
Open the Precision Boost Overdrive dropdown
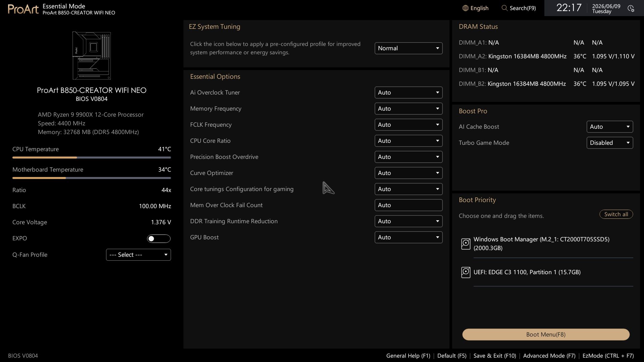click(409, 157)
